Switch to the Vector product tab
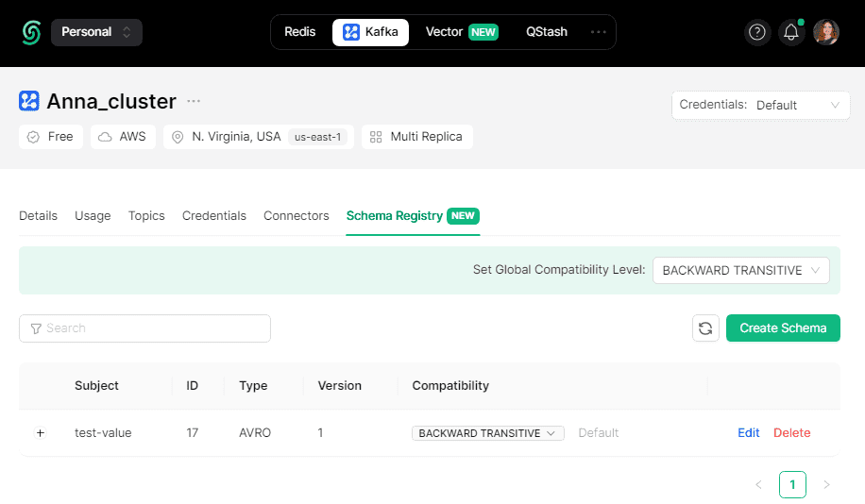This screenshot has height=504, width=865. (462, 32)
